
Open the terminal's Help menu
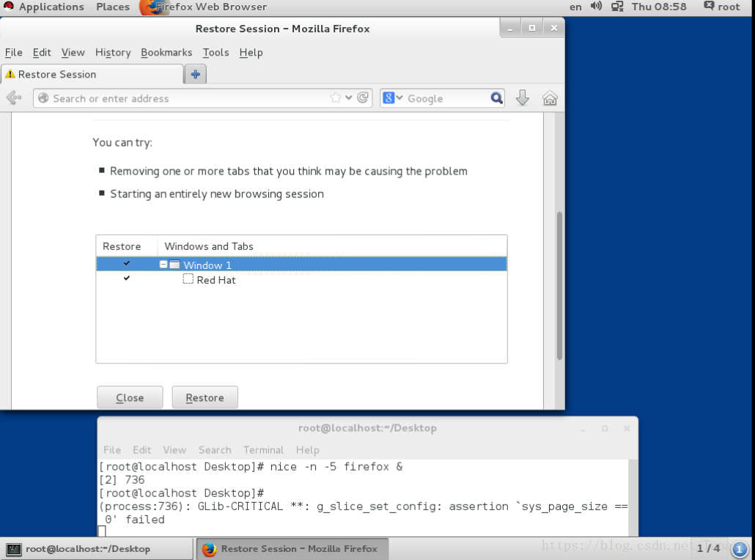click(x=307, y=450)
